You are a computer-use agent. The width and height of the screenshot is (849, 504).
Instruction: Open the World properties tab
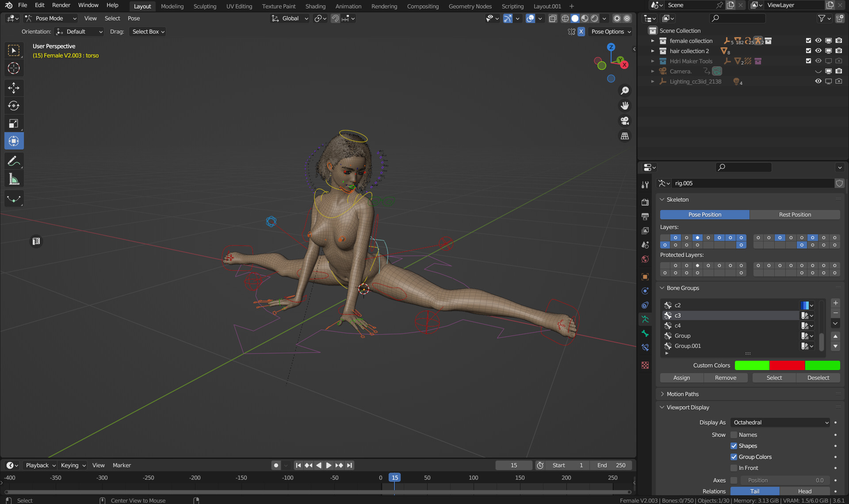tap(645, 259)
